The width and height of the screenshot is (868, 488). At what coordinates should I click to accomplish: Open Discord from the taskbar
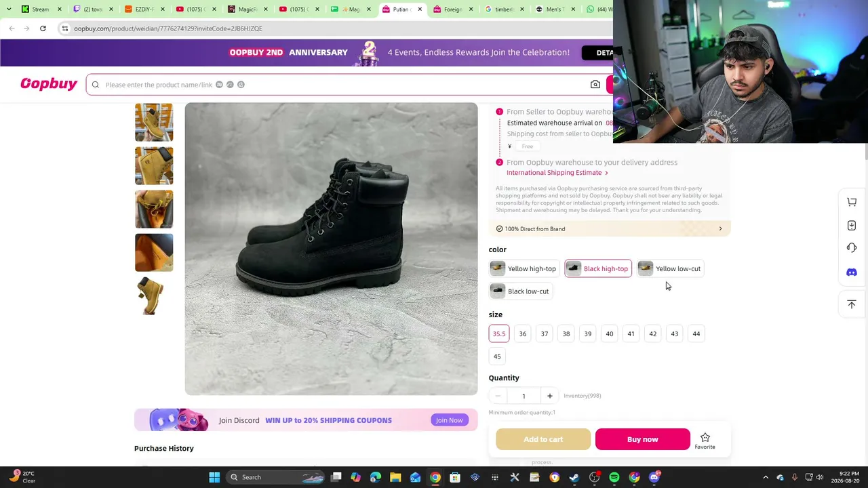pyautogui.click(x=654, y=477)
